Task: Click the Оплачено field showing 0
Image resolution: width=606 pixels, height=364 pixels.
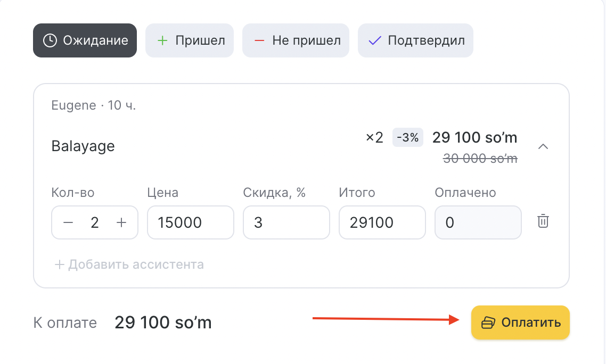Action: 478,222
